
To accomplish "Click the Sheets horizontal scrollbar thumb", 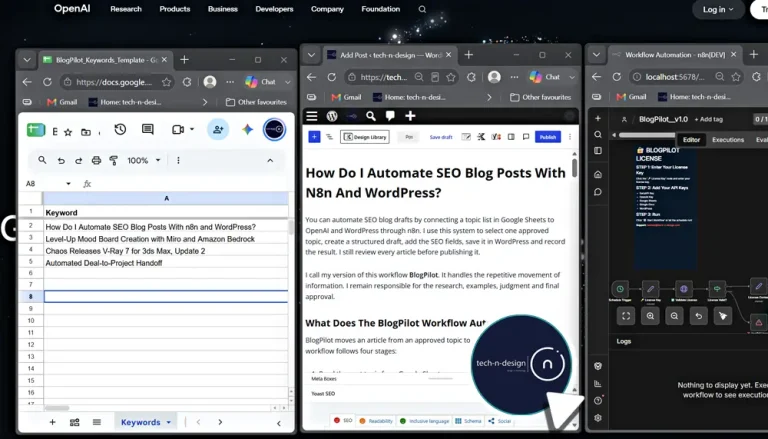I will pos(57,408).
